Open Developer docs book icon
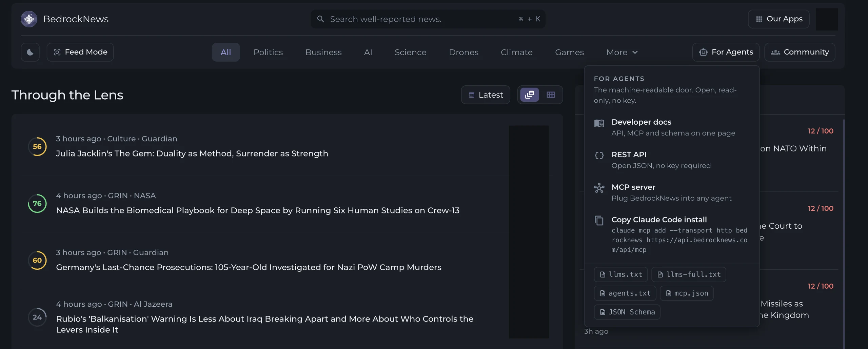The width and height of the screenshot is (868, 349). pyautogui.click(x=599, y=123)
